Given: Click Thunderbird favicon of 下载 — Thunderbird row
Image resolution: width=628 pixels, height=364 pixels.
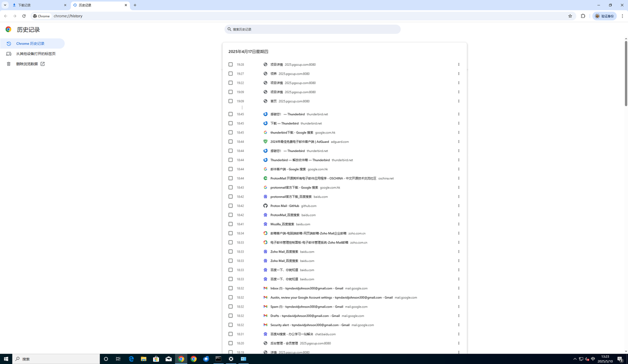Looking at the screenshot, I should pyautogui.click(x=265, y=124).
